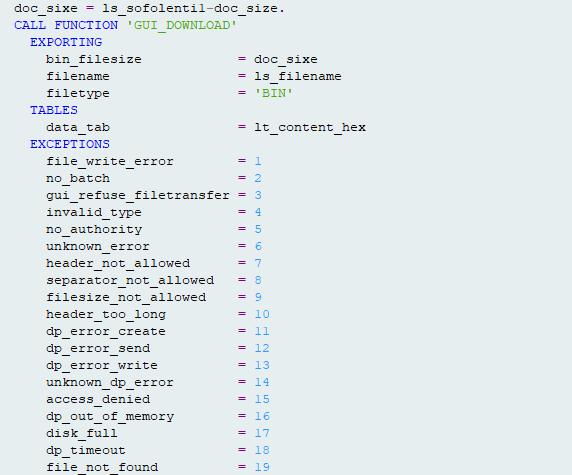Click the gui_refuse_filetransfer exception
This screenshot has width=572, height=475.
coord(138,196)
